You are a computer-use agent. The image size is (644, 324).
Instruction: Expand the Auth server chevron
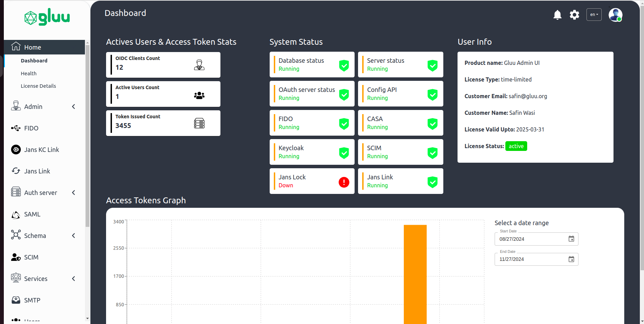click(73, 193)
